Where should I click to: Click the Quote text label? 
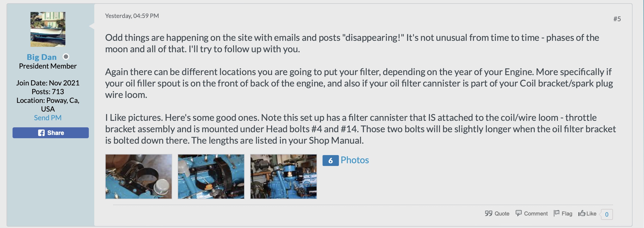(502, 214)
